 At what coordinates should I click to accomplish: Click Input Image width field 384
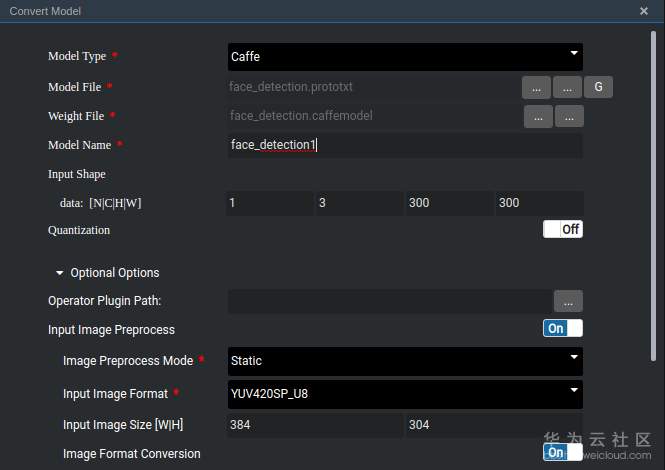(315, 425)
